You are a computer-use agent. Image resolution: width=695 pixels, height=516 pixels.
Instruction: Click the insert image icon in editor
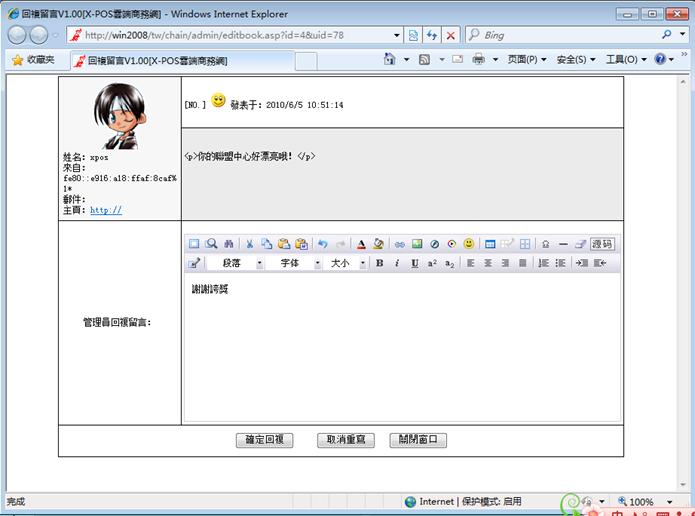[x=417, y=244]
